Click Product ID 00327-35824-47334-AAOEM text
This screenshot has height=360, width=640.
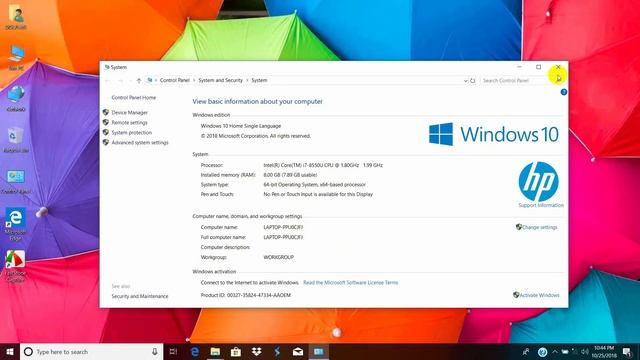click(x=246, y=295)
